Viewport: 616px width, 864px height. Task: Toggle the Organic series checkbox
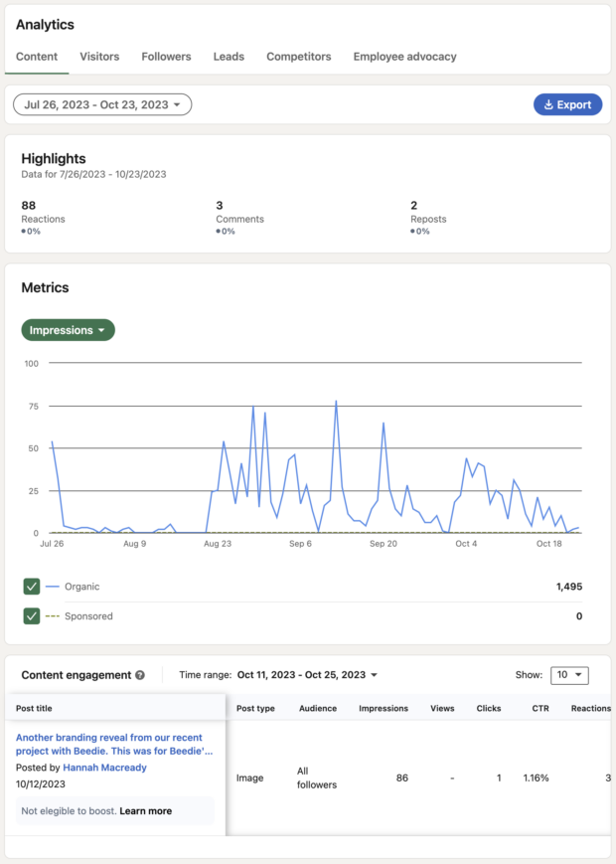click(x=32, y=587)
